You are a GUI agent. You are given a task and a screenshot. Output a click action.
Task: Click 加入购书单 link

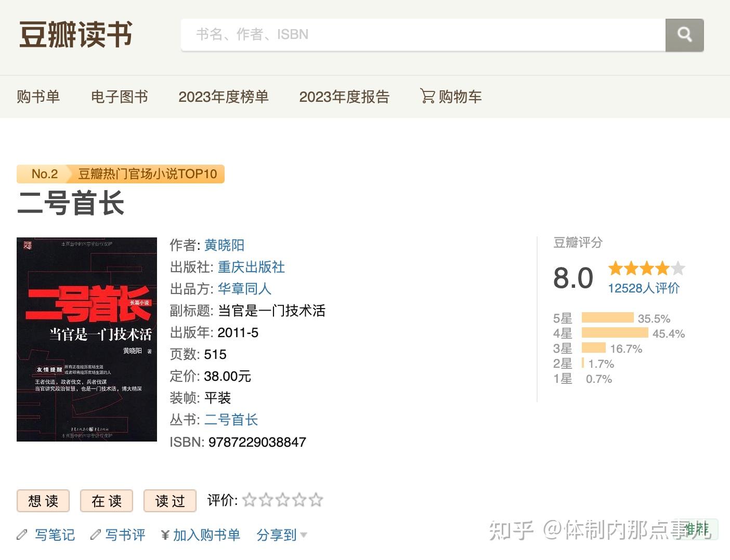pos(206,535)
